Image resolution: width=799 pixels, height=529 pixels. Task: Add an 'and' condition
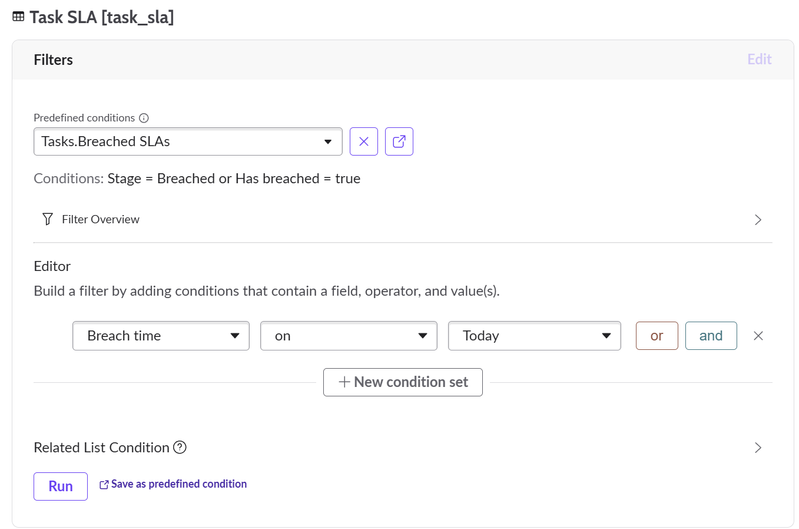tap(711, 336)
